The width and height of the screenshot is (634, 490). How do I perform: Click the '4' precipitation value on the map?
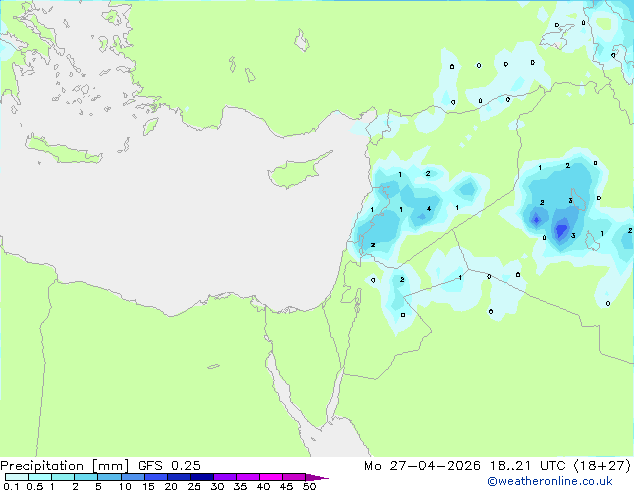point(429,209)
